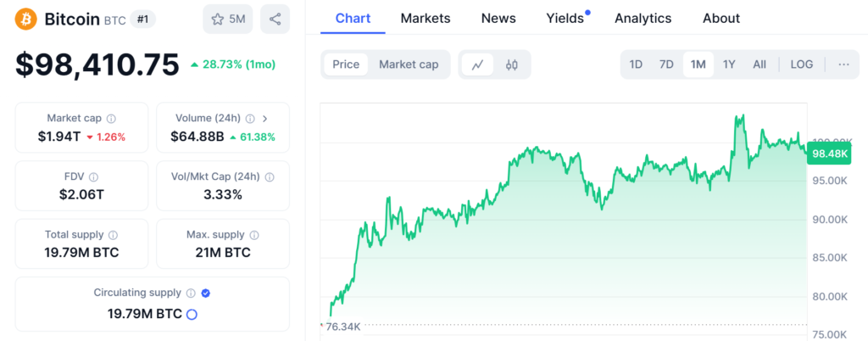Click the Max. supply info icon

click(254, 235)
